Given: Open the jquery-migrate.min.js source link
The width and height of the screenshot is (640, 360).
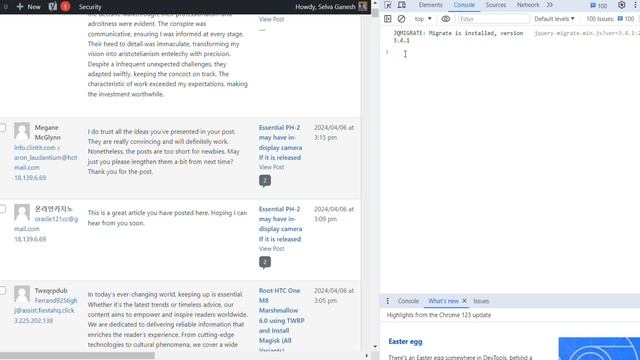Looking at the screenshot, I should pos(587,33).
